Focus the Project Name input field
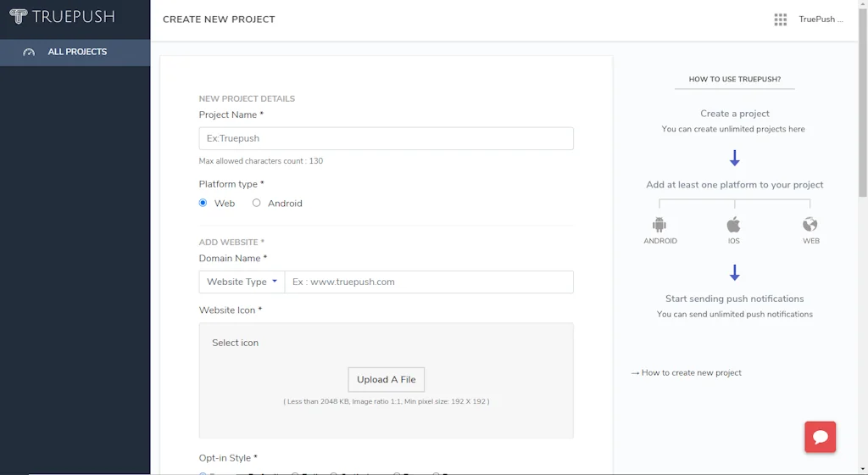This screenshot has width=868, height=475. [386, 138]
